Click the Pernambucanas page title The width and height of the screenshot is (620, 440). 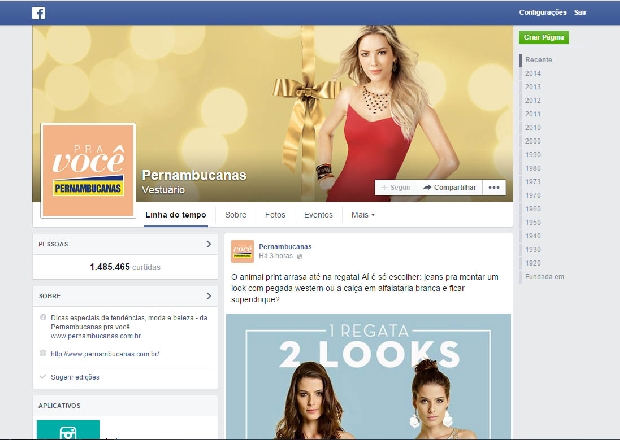(x=194, y=175)
